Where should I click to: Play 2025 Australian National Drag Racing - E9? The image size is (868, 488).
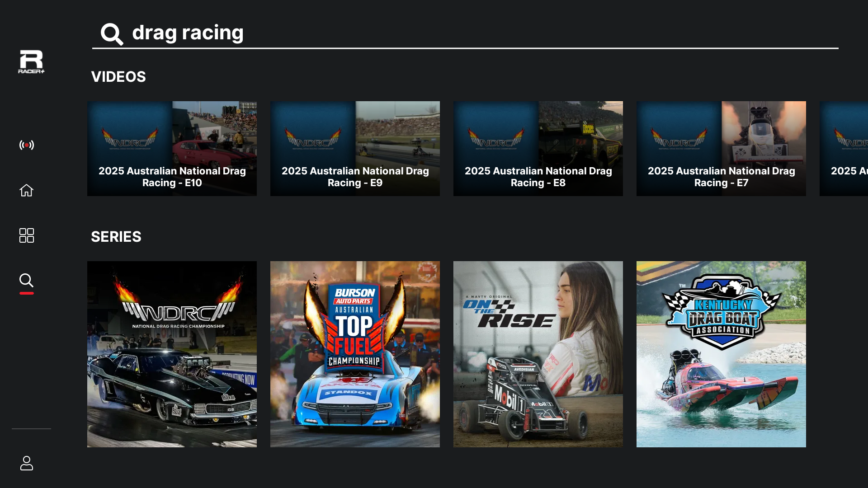355,149
